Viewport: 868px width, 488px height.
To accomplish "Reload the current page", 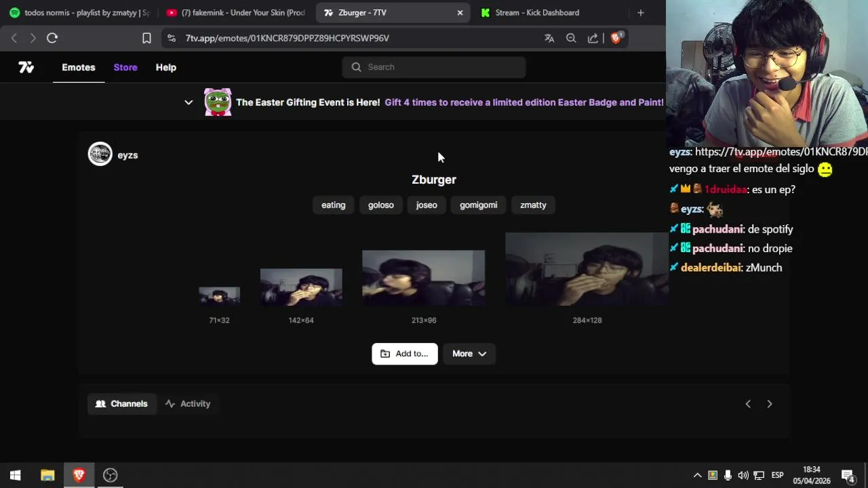I will (52, 38).
